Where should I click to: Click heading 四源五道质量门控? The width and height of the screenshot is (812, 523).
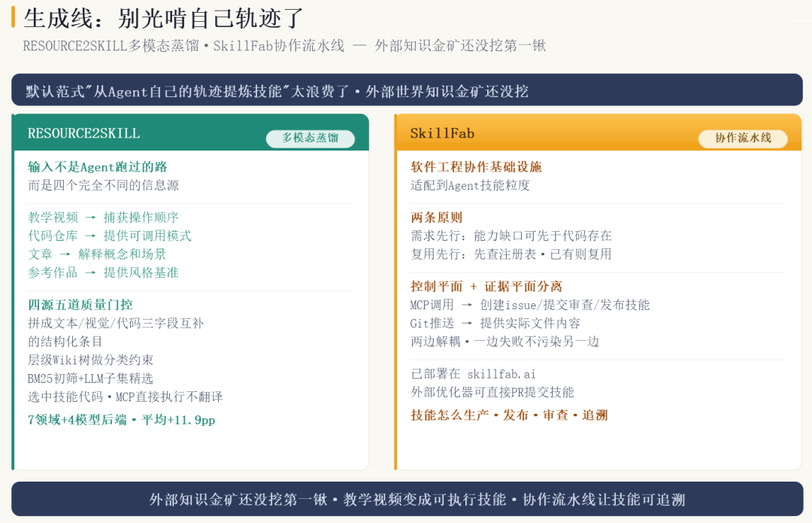tap(80, 305)
